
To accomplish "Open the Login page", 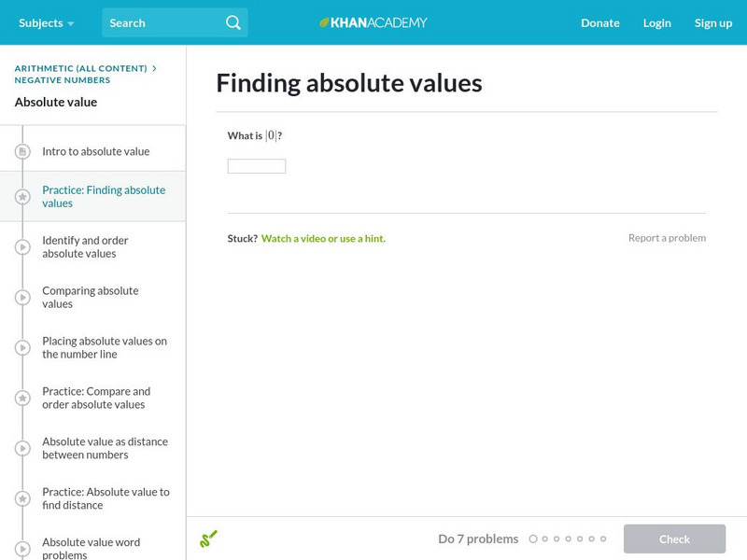I will pos(656,22).
